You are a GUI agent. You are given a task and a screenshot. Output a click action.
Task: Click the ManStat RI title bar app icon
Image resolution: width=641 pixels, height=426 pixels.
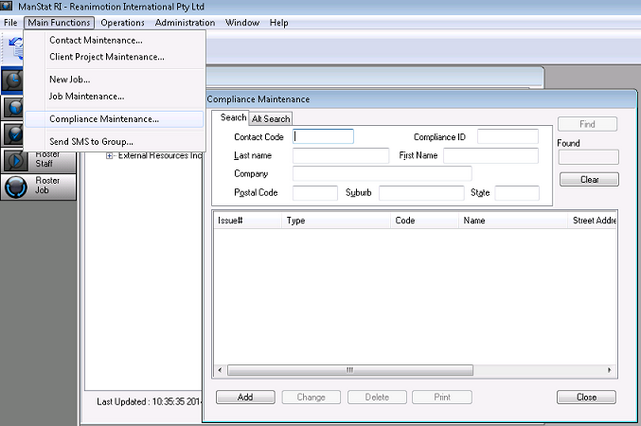8,7
